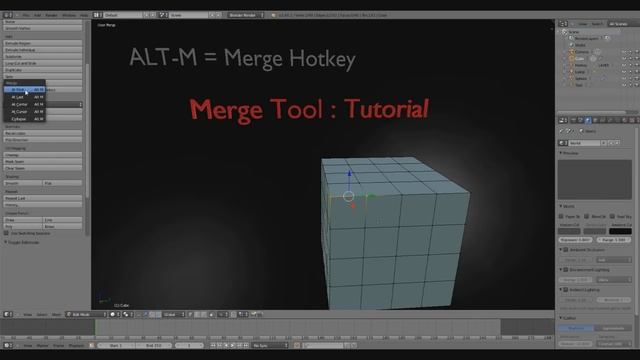Click jump to first frame control
640x360 pixels.
click(x=213, y=345)
